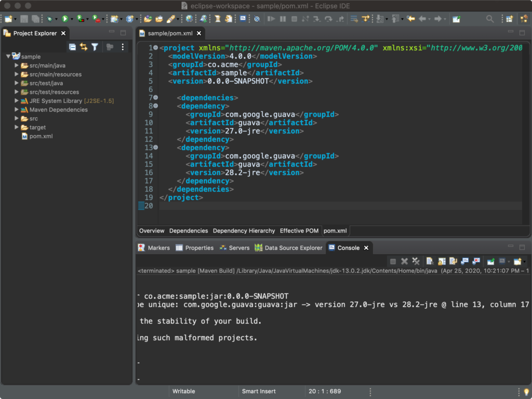Toggle Link with Editor in Project Explorer
Image resolution: width=532 pixels, height=399 pixels.
83,47
